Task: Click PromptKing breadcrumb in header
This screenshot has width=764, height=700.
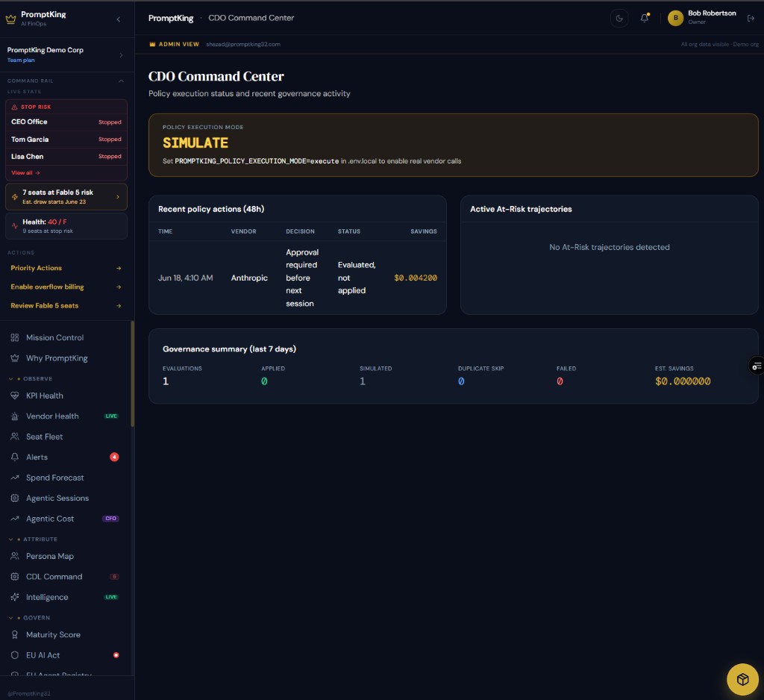Action: point(171,18)
